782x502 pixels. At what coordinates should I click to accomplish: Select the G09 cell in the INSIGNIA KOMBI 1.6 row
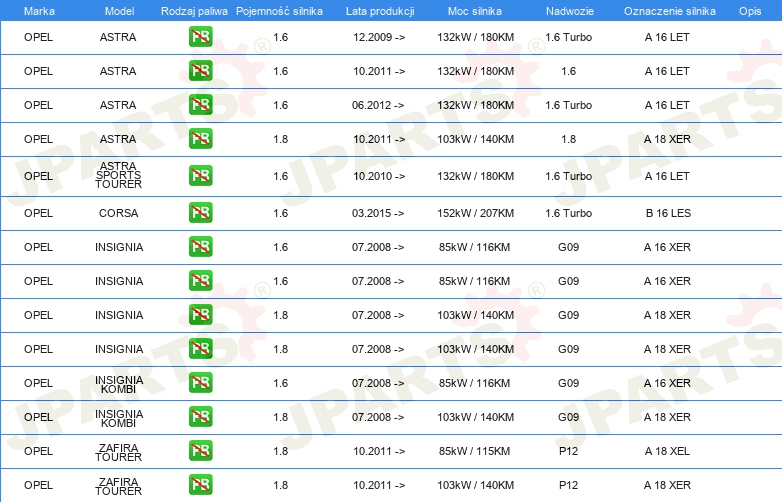tap(569, 383)
